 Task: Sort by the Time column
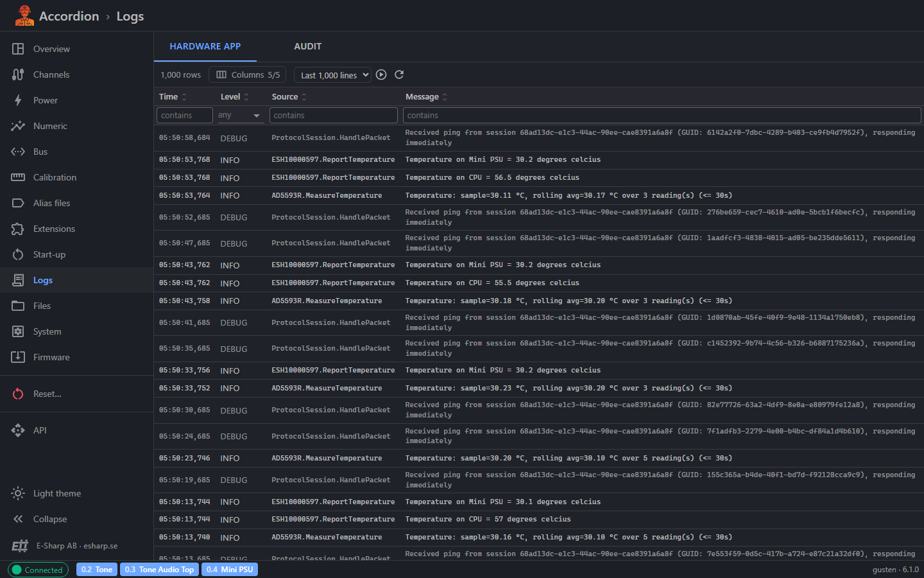coord(173,96)
